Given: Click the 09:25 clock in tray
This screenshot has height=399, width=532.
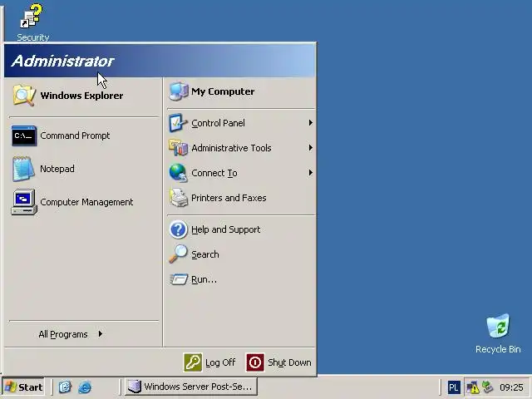Looking at the screenshot, I should click(511, 387).
